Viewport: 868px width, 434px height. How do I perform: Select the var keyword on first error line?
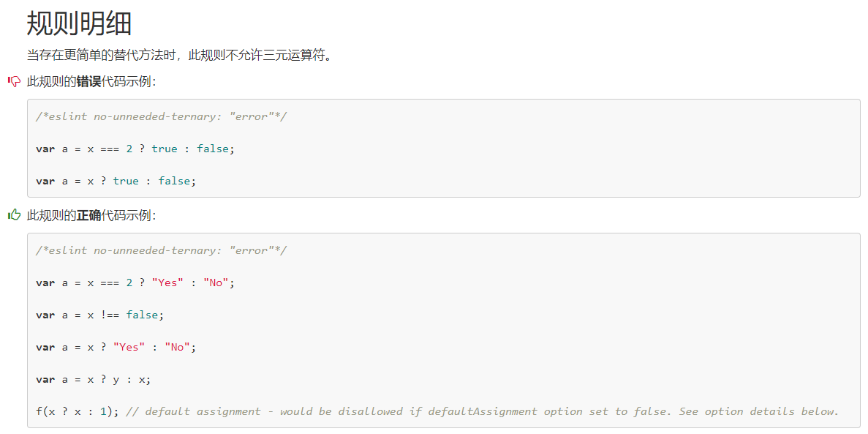pyautogui.click(x=44, y=148)
